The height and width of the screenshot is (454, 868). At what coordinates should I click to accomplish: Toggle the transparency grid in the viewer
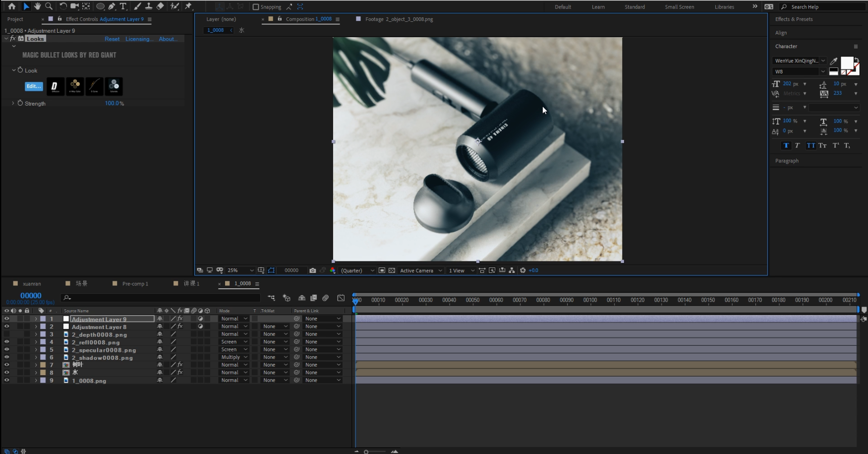click(392, 270)
